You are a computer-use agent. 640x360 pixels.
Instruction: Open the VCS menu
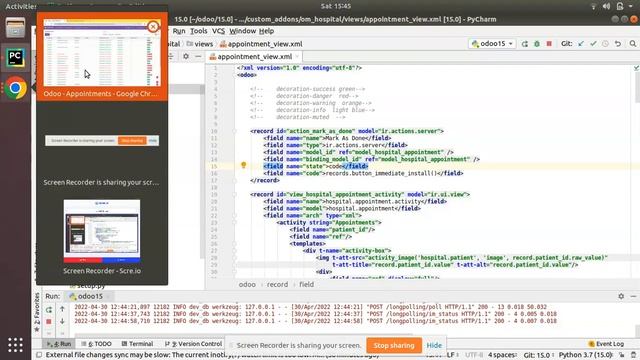point(218,31)
